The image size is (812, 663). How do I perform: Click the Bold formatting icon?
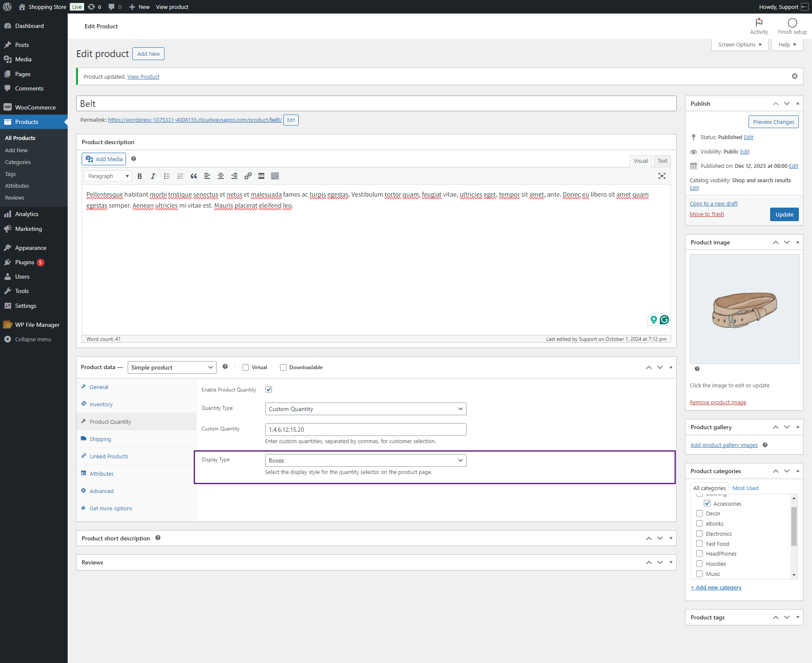click(140, 176)
